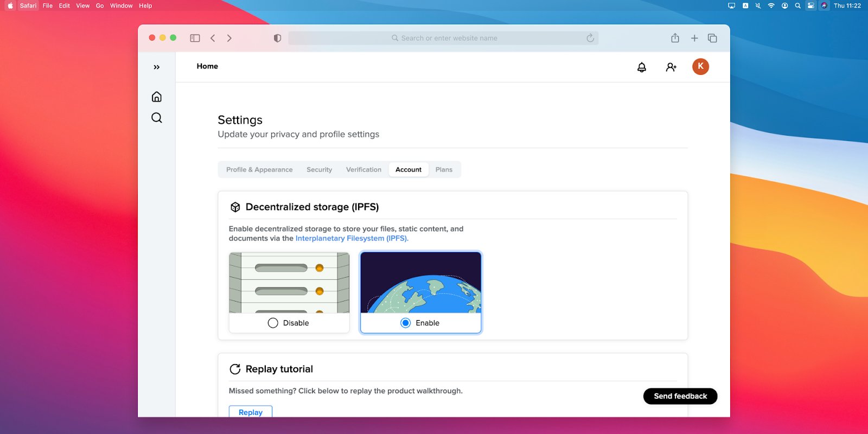Select the Disable radio button
The image size is (868, 434).
click(x=273, y=323)
